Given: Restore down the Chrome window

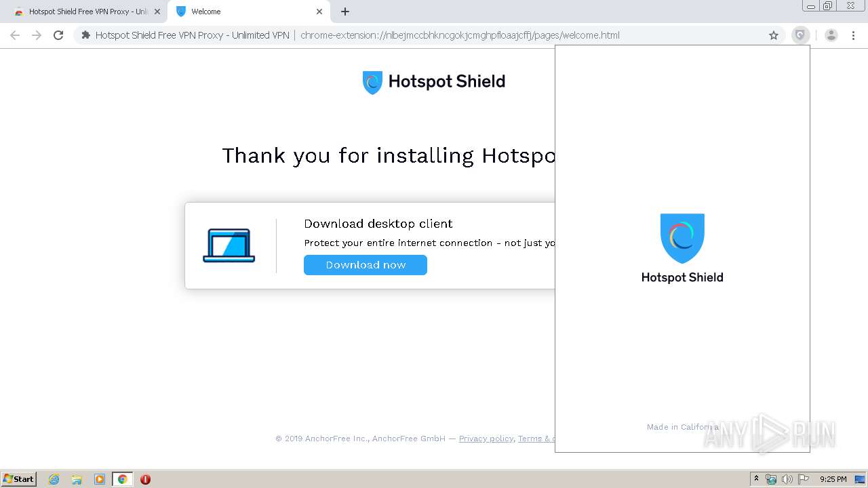Looking at the screenshot, I should [x=828, y=6].
